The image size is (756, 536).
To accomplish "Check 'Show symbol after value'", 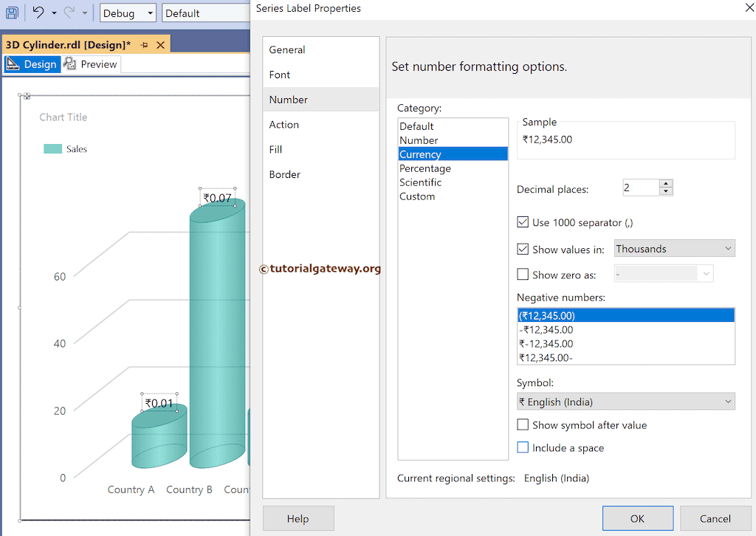I will [523, 425].
